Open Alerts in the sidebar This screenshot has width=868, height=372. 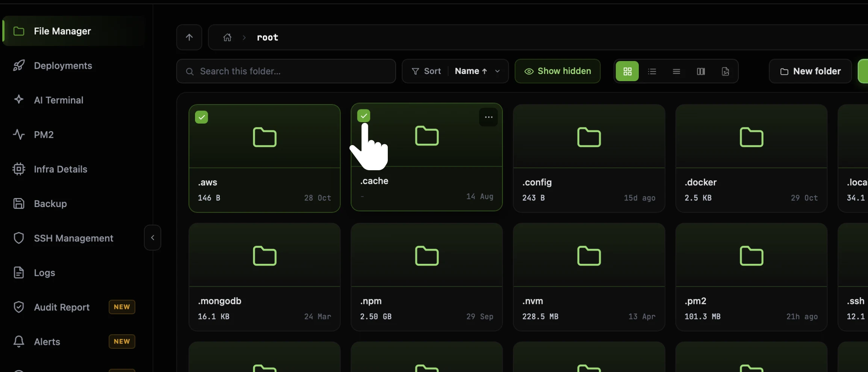coord(47,342)
